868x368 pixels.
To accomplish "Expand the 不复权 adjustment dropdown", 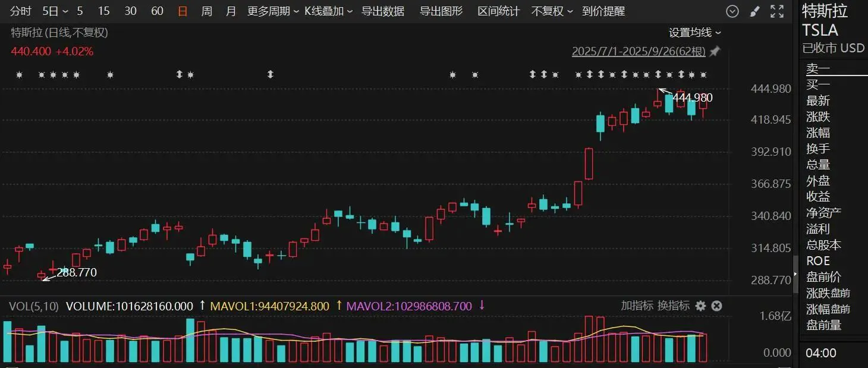I will coord(552,11).
